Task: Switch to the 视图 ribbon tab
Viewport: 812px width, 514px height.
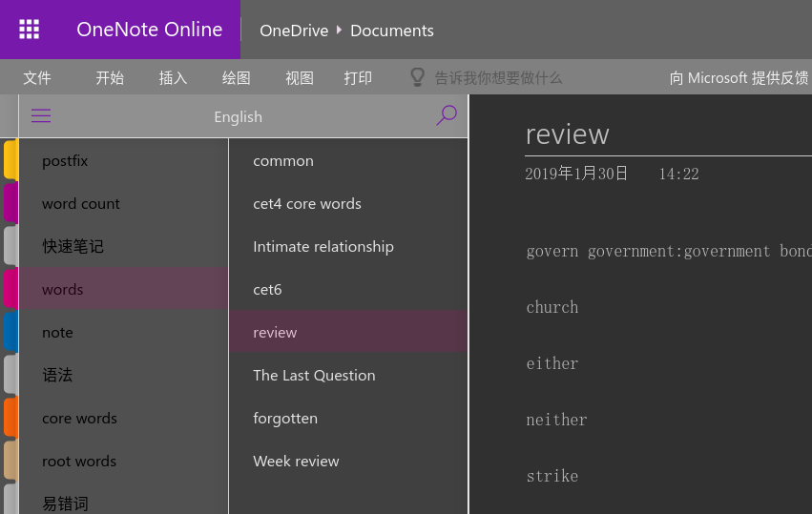Action: 300,77
